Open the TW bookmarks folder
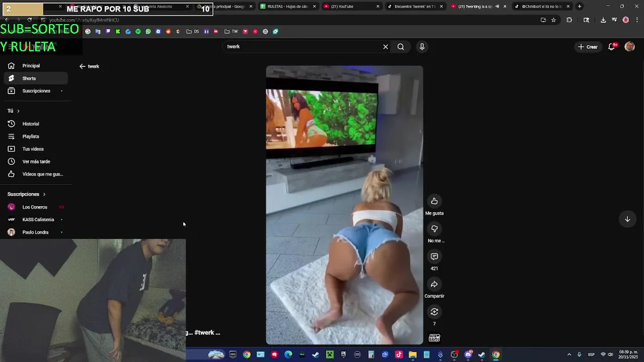The height and width of the screenshot is (362, 644). 231,31
